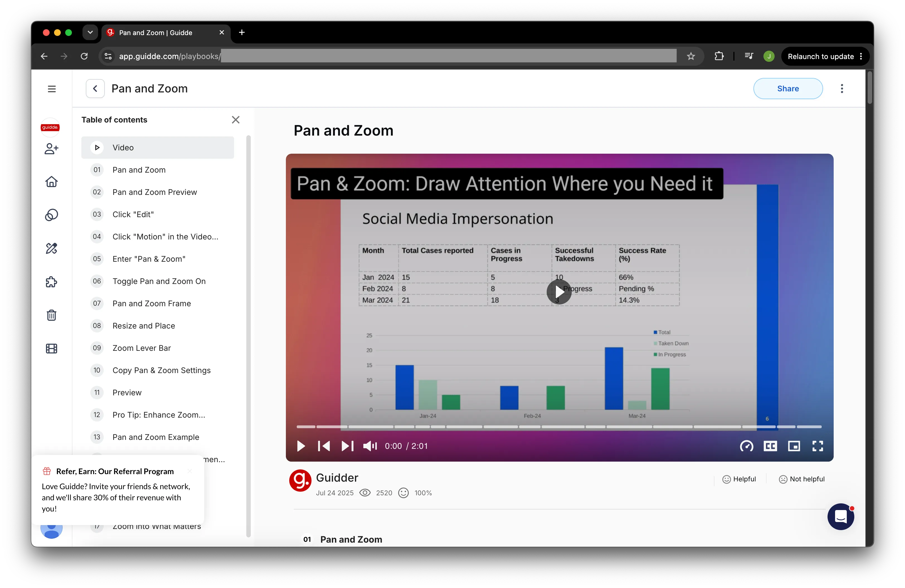905x588 pixels.
Task: Enable picture-in-picture mode
Action: pos(794,446)
